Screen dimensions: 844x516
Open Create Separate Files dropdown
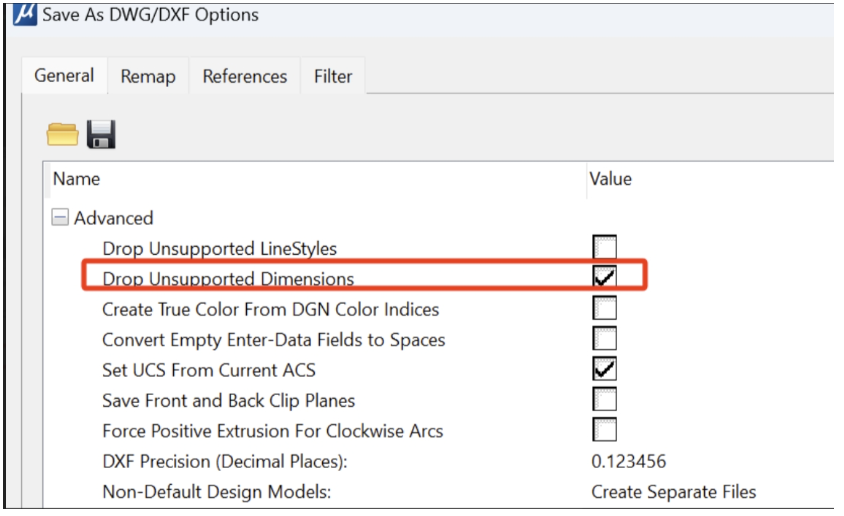pos(673,492)
